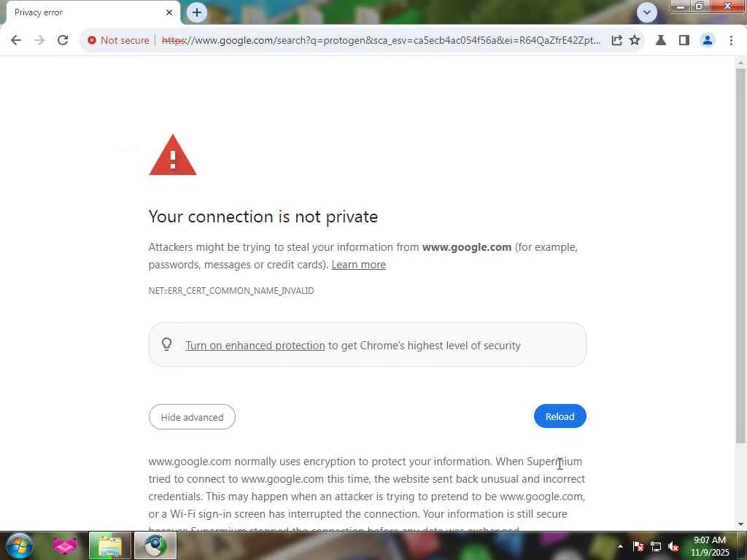
Task: Click the share this page icon
Action: coord(616,40)
